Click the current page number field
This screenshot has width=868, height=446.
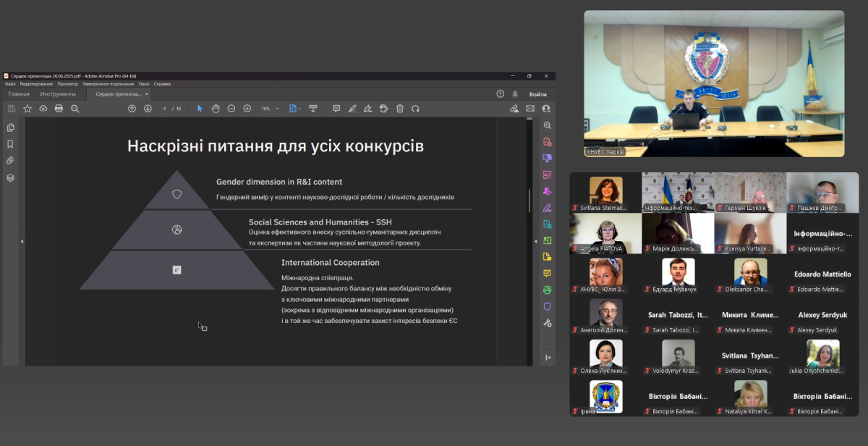(165, 109)
